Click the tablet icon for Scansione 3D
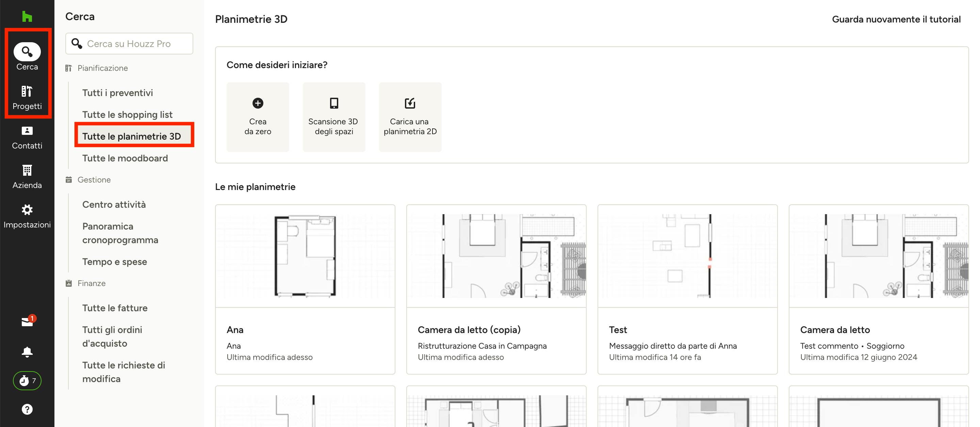Screen dimensions: 980x427 (334, 103)
